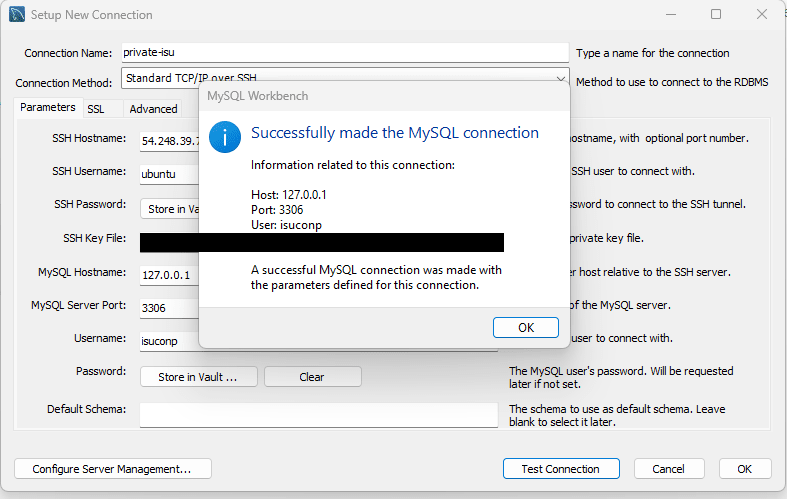Click the 'Host: 127.0.0.1' text
Viewport: 787px width, 499px height.
coord(289,195)
